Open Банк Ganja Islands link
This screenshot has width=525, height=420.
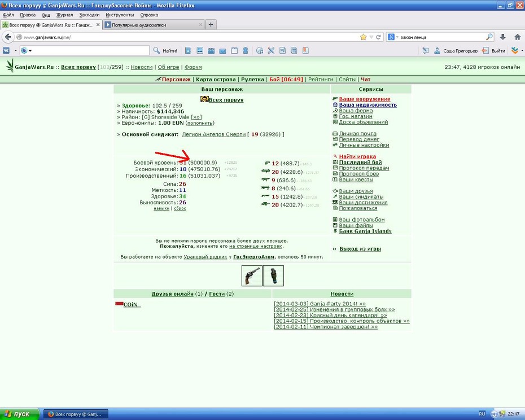coord(365,231)
